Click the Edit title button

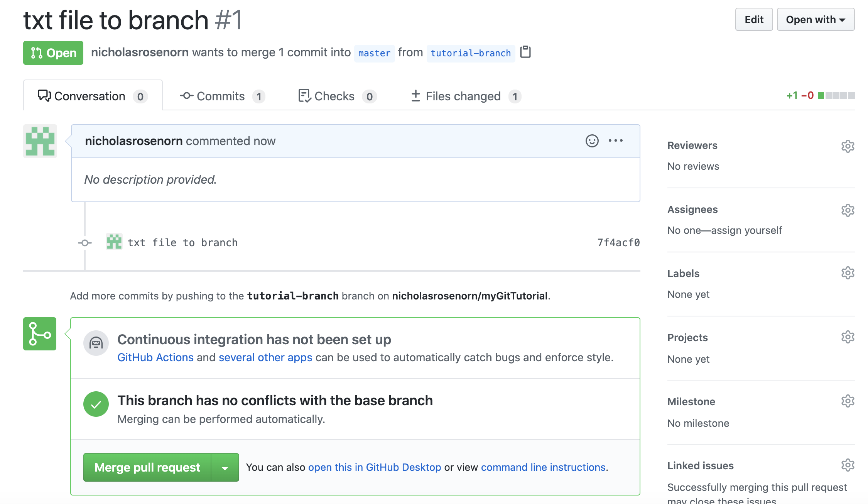[754, 20]
